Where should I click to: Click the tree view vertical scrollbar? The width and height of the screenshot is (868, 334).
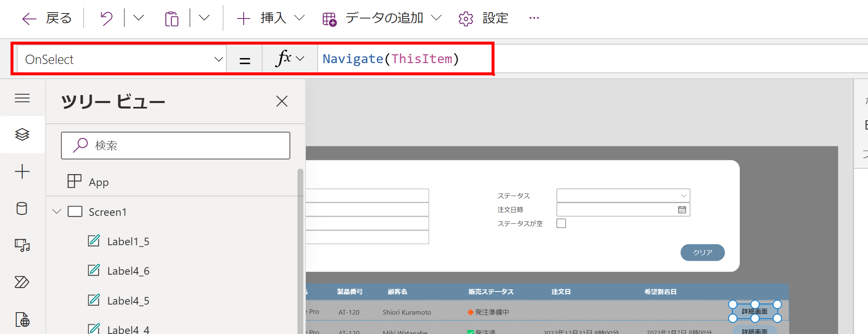click(300, 251)
